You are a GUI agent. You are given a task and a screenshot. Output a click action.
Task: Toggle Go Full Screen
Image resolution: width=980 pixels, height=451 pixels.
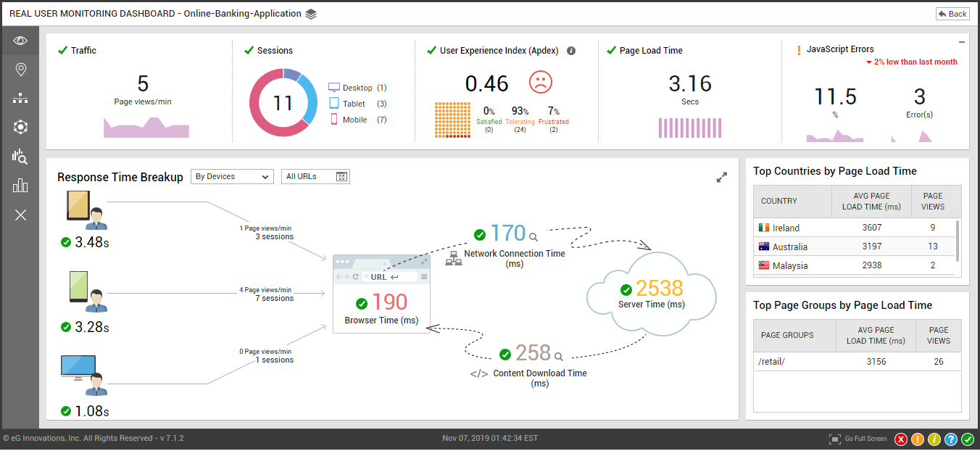(x=858, y=439)
